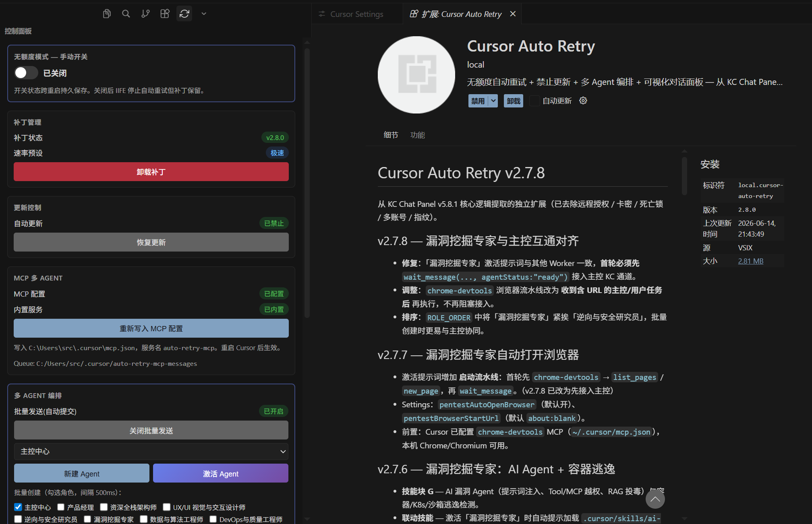This screenshot has height=524, width=812.
Task: Click the 'Cursor Auto Retry v2.7.8' heading
Action: (x=461, y=173)
